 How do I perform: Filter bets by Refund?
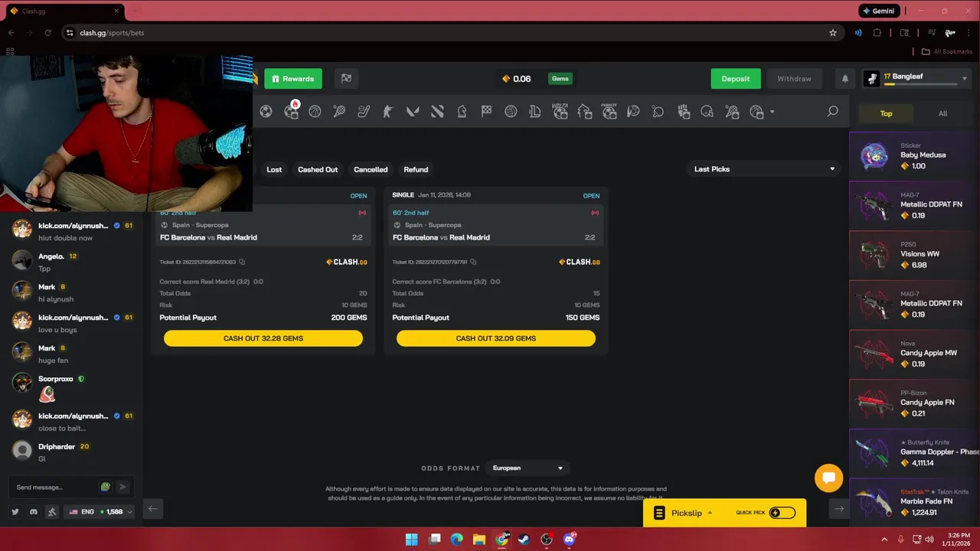(x=416, y=170)
